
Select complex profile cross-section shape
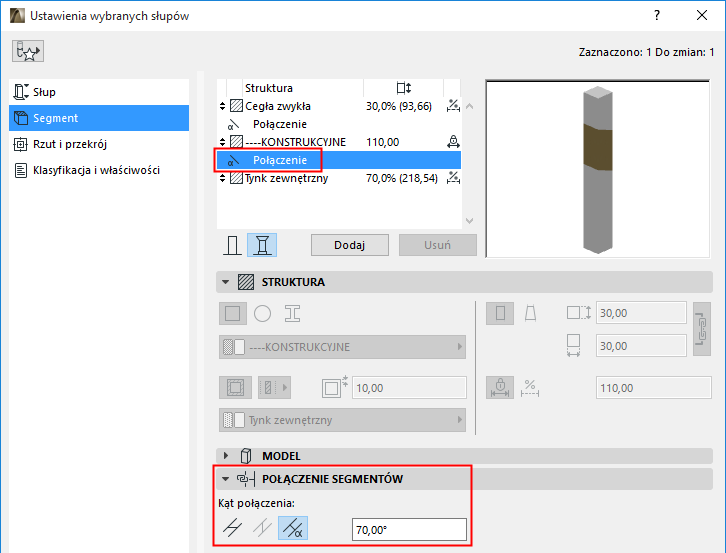pos(293,314)
